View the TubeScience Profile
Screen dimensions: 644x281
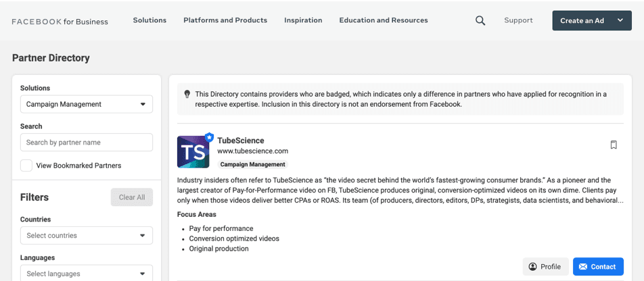[x=545, y=267]
